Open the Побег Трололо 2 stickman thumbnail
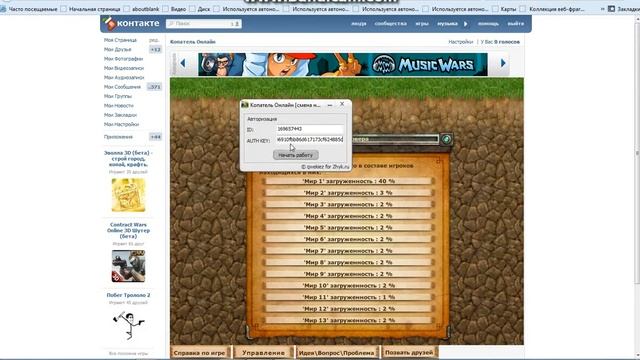 click(128, 325)
